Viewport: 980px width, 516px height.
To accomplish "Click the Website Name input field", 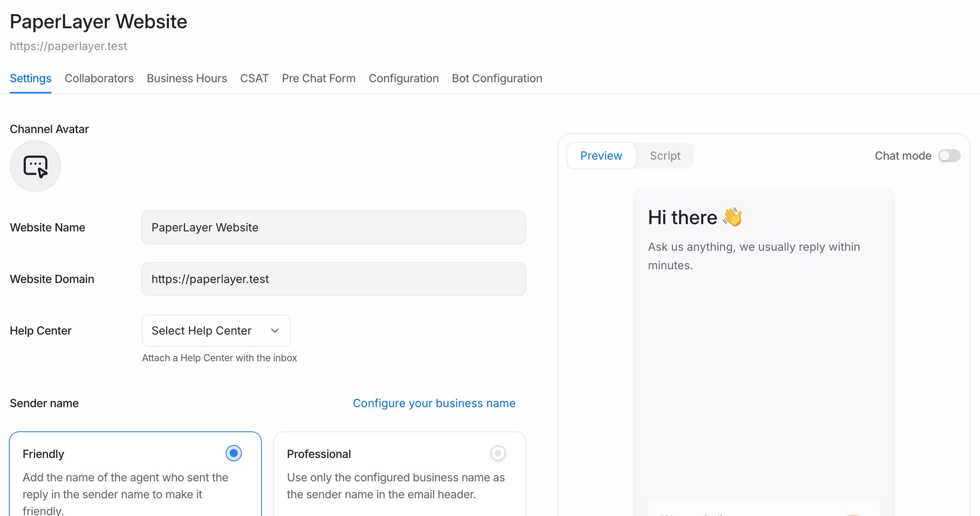I will [334, 227].
